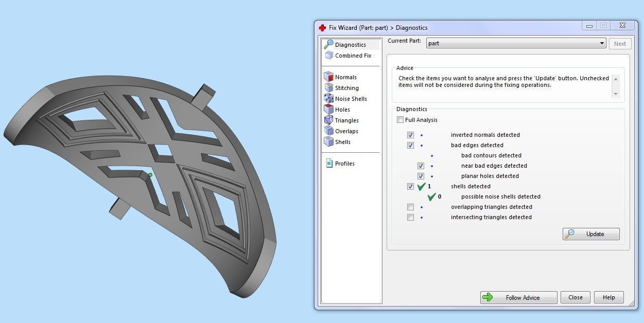Uncheck bad edges detected checkbox

point(410,145)
